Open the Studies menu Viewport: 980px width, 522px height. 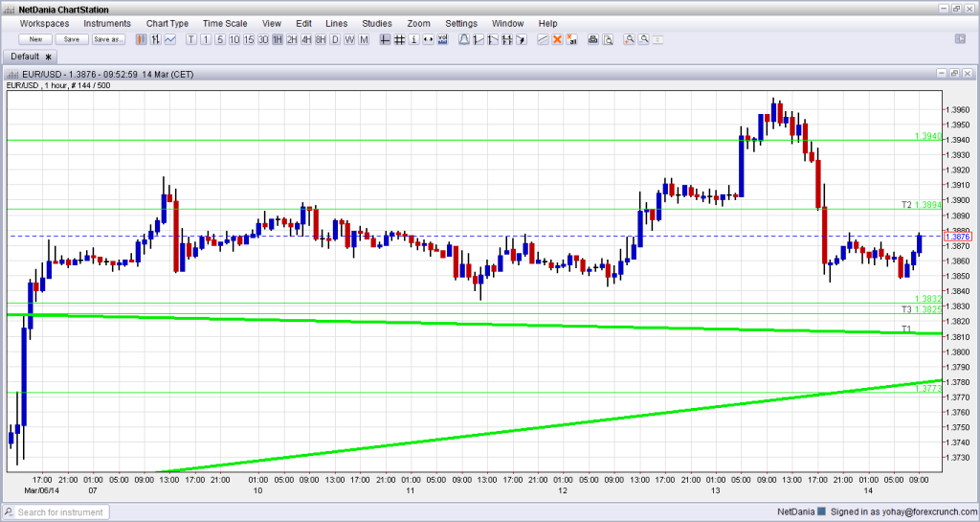point(377,23)
